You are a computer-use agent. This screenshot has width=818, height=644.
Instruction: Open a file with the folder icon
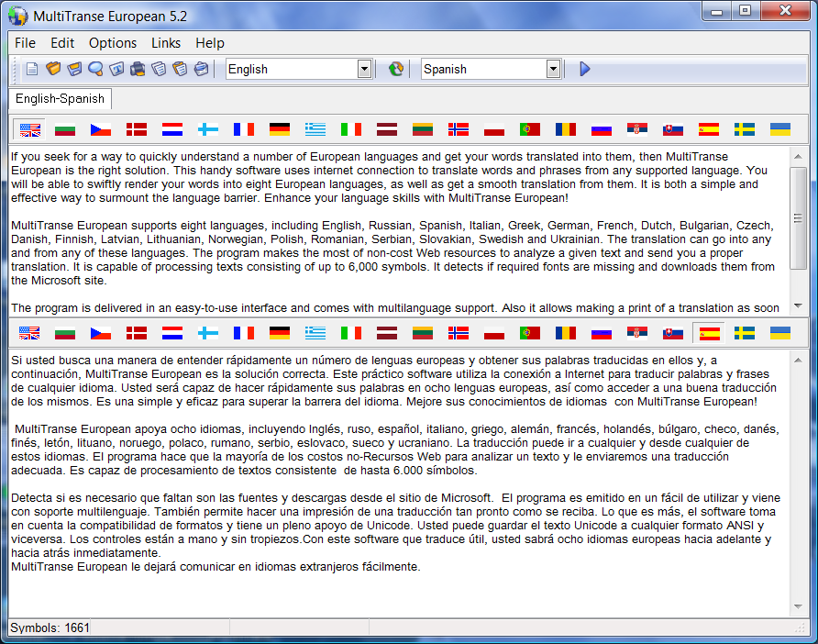(53, 69)
